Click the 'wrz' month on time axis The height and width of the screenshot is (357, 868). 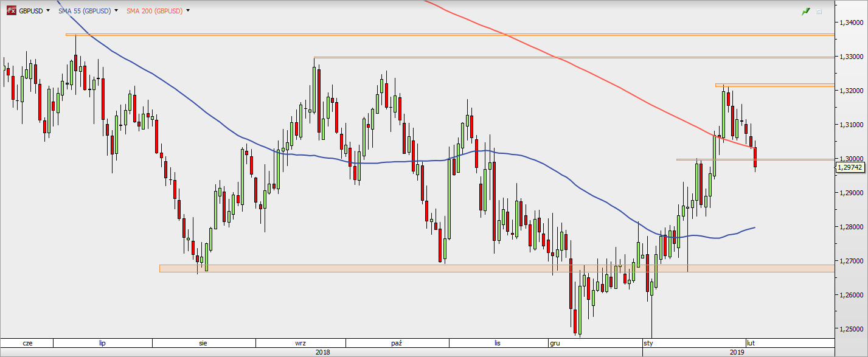coord(300,343)
